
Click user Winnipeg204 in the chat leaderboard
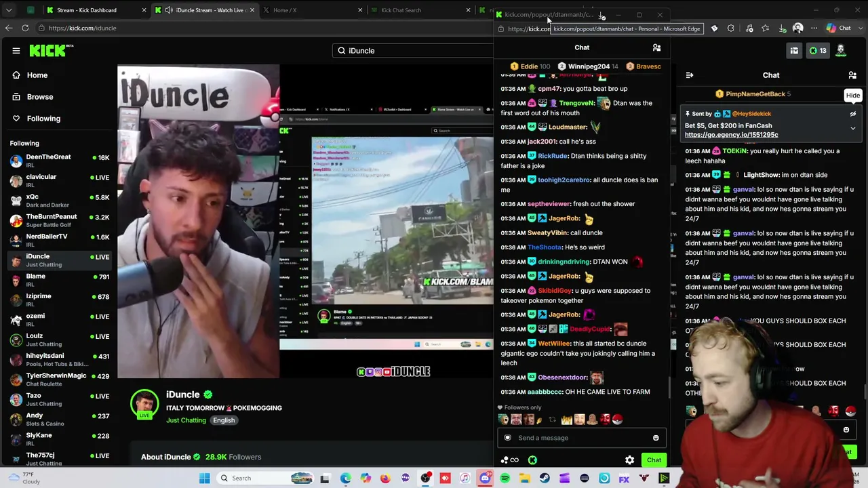click(x=588, y=66)
